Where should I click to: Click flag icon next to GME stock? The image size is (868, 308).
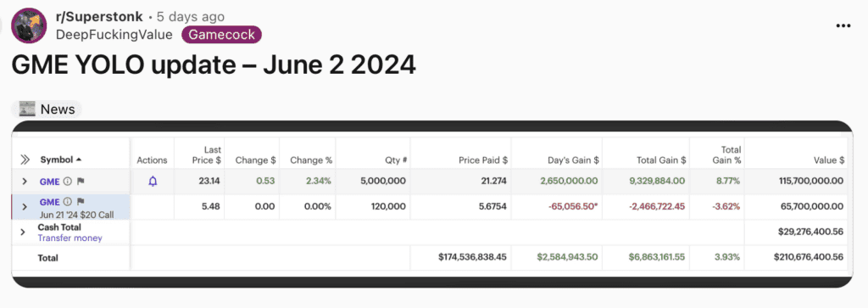pos(80,181)
